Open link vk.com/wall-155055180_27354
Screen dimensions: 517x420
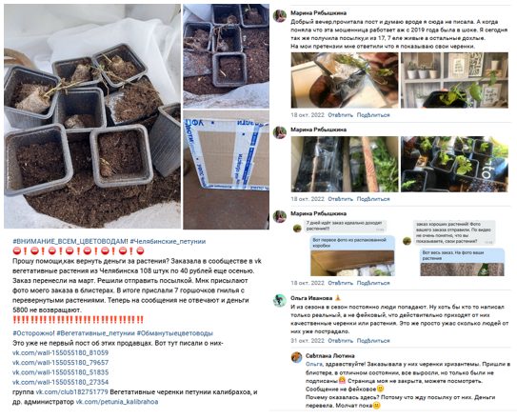pyautogui.click(x=60, y=382)
